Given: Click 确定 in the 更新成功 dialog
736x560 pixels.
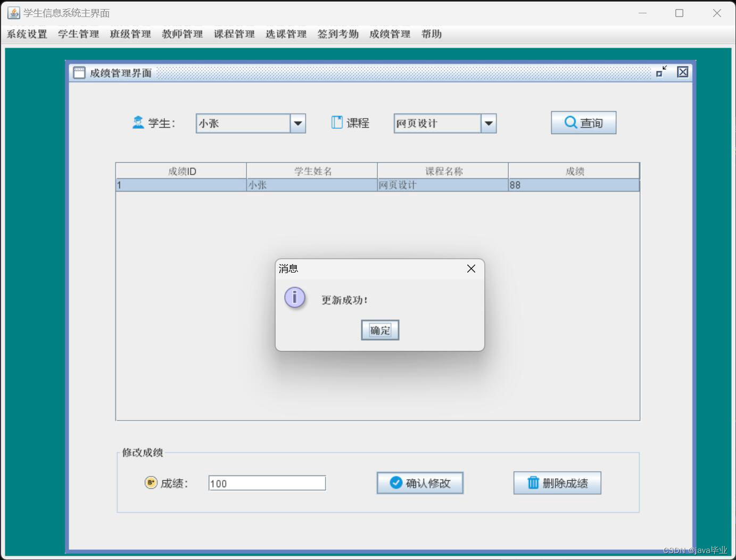Looking at the screenshot, I should (379, 330).
